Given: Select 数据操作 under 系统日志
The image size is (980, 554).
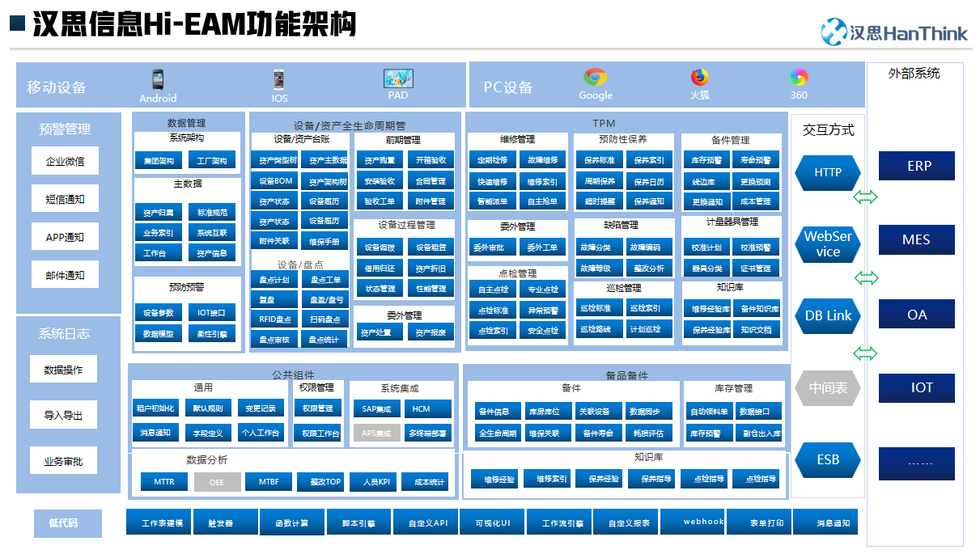Looking at the screenshot, I should 63,370.
